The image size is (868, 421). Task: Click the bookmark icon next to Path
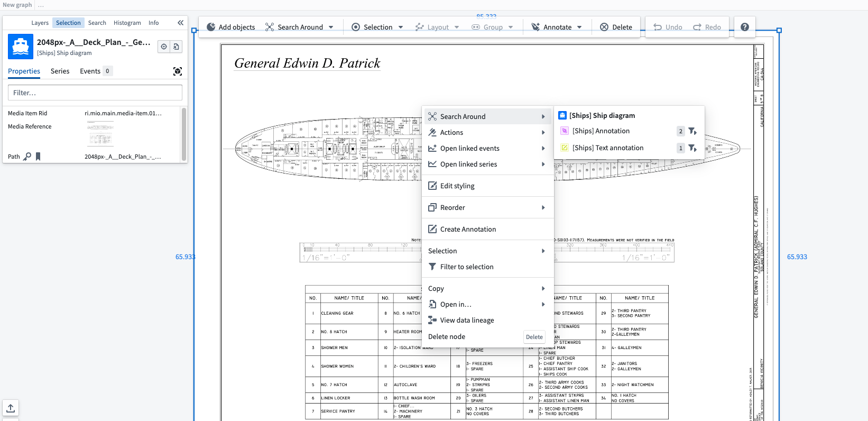pyautogui.click(x=38, y=157)
